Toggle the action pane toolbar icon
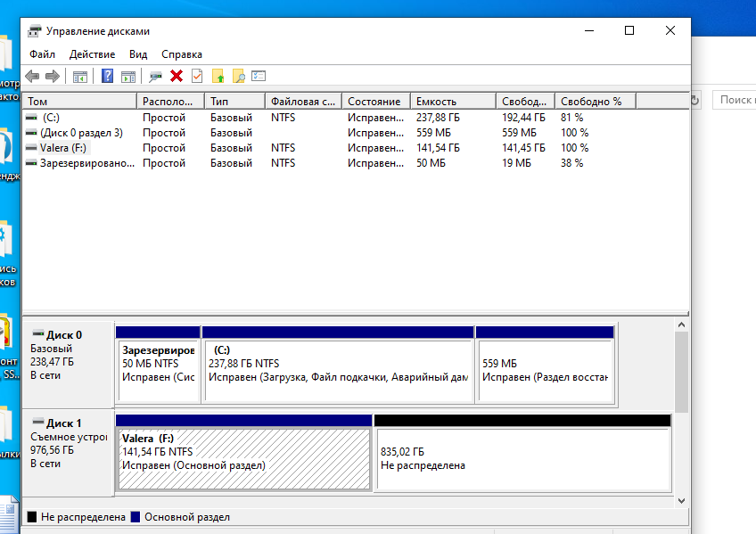 [x=128, y=76]
